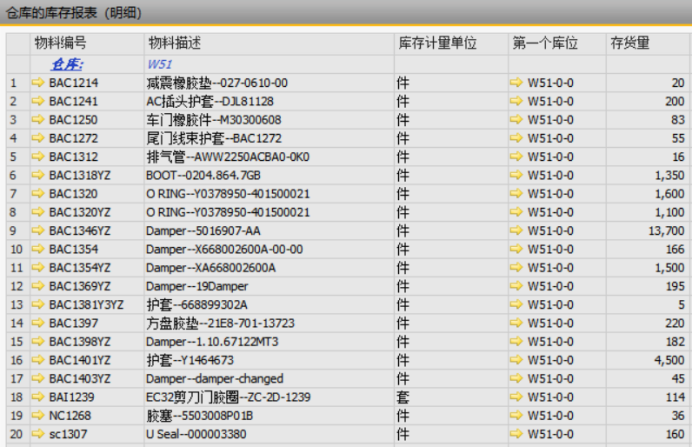Viewport: 692px width, 447px height.
Task: Click link arrow beside BAC1381Y3YZ
Action: pos(39,305)
